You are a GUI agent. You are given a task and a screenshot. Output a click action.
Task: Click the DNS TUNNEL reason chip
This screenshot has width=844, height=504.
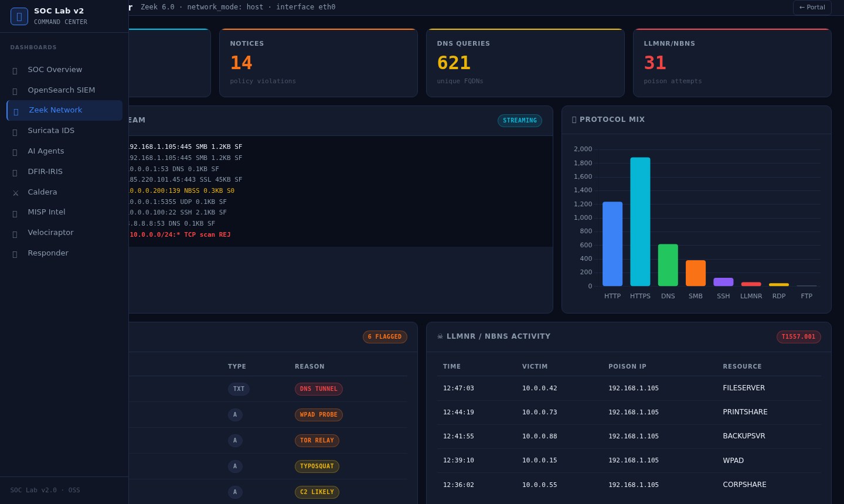[x=319, y=389]
